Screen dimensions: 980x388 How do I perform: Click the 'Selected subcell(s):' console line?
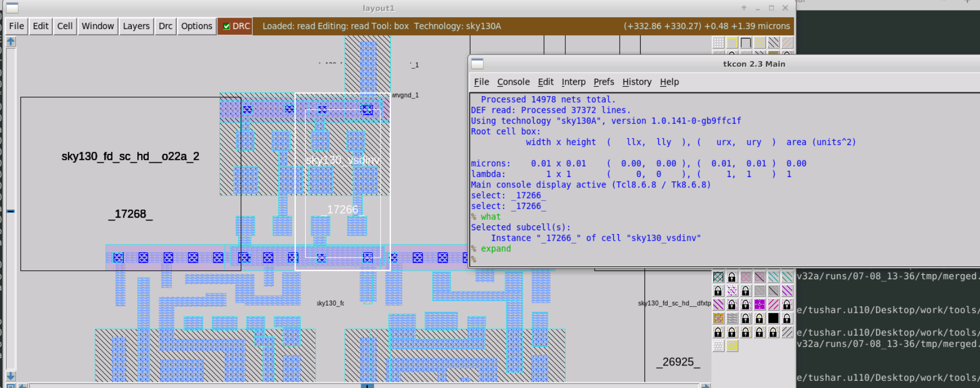tap(520, 227)
